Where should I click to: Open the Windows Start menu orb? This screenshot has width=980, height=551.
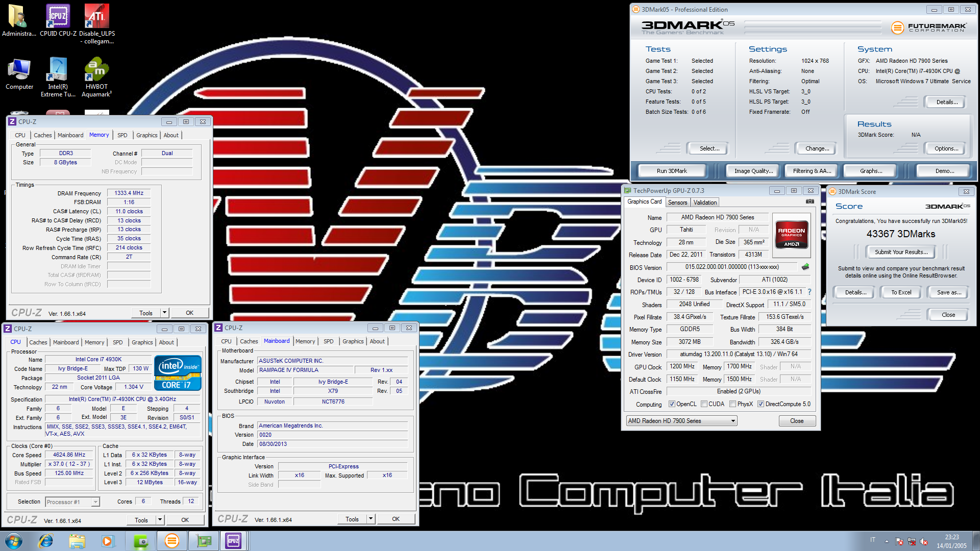coord(14,541)
